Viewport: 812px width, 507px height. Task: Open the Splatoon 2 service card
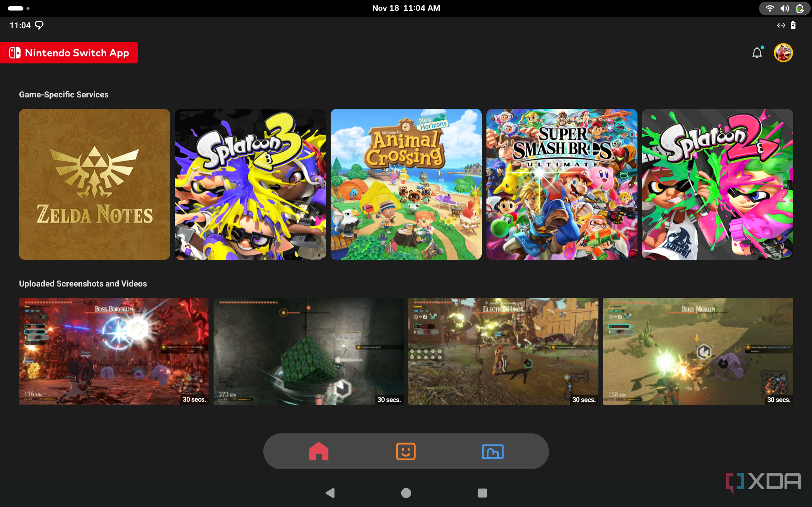coord(717,184)
